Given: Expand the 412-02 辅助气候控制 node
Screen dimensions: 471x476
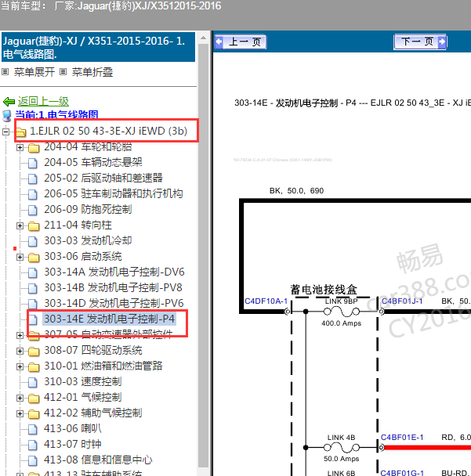Looking at the screenshot, I should coord(20,414).
